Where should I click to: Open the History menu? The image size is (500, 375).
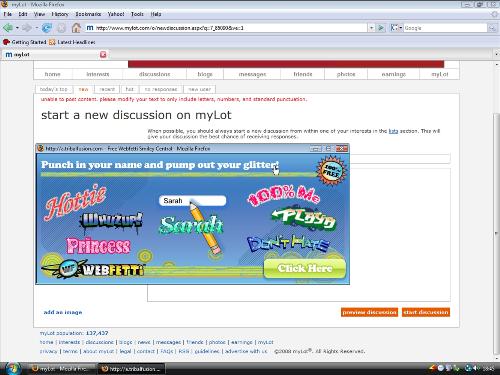pyautogui.click(x=60, y=14)
